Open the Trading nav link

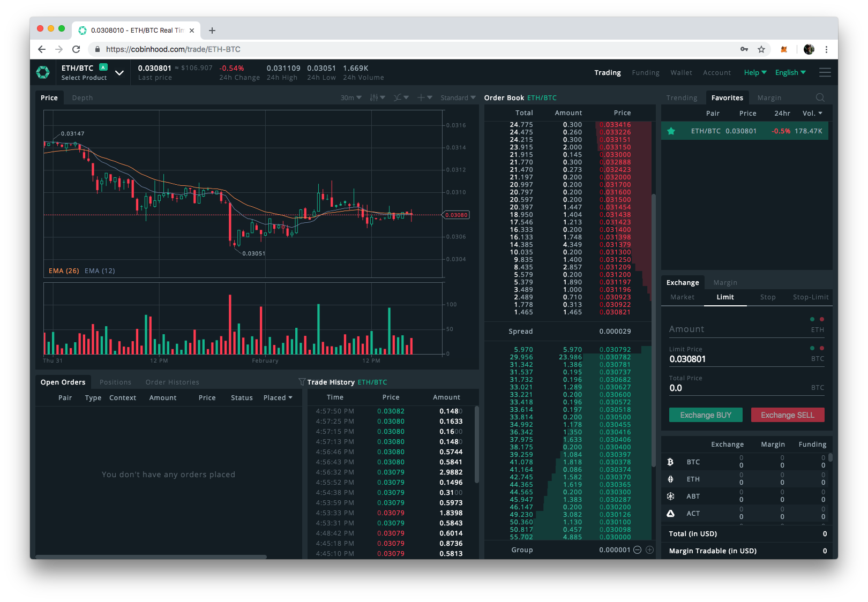point(607,72)
